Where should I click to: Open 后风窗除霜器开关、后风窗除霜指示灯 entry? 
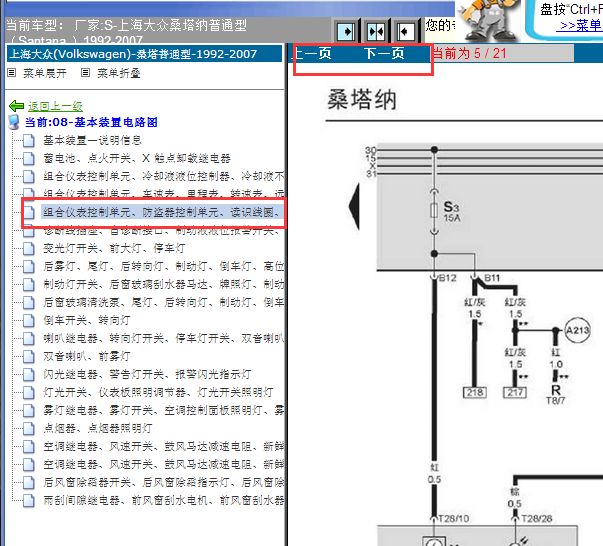coord(163,482)
